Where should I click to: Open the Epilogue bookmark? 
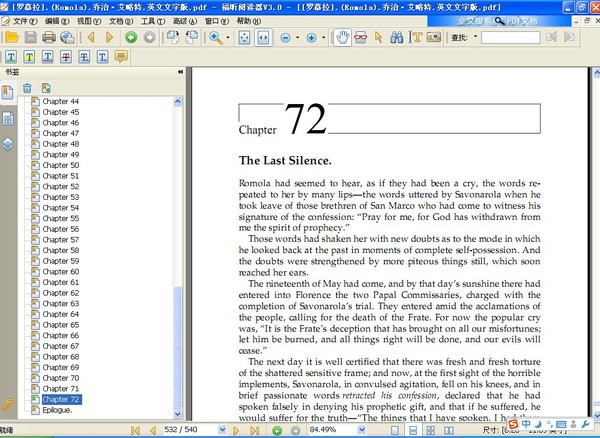[57, 410]
